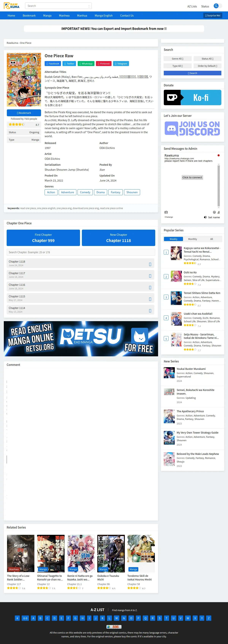Open Youkai Buster Murakami thumbnail

click(169, 373)
